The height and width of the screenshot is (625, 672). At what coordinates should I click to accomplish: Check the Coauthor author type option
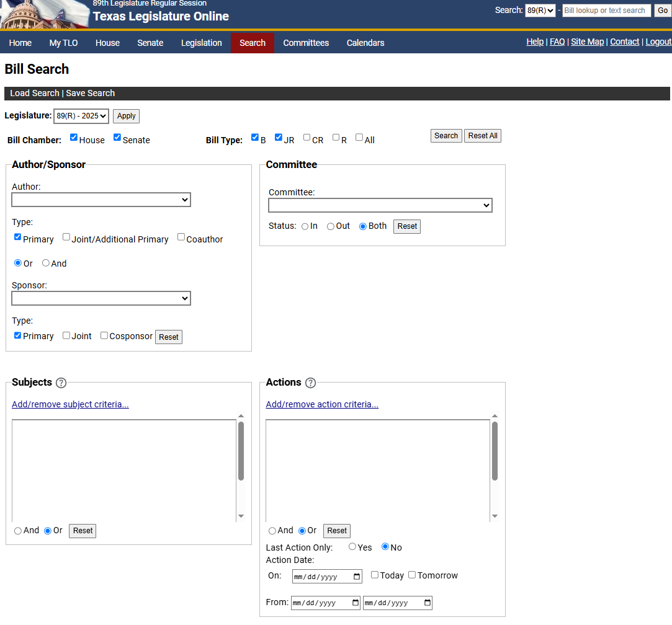(181, 236)
